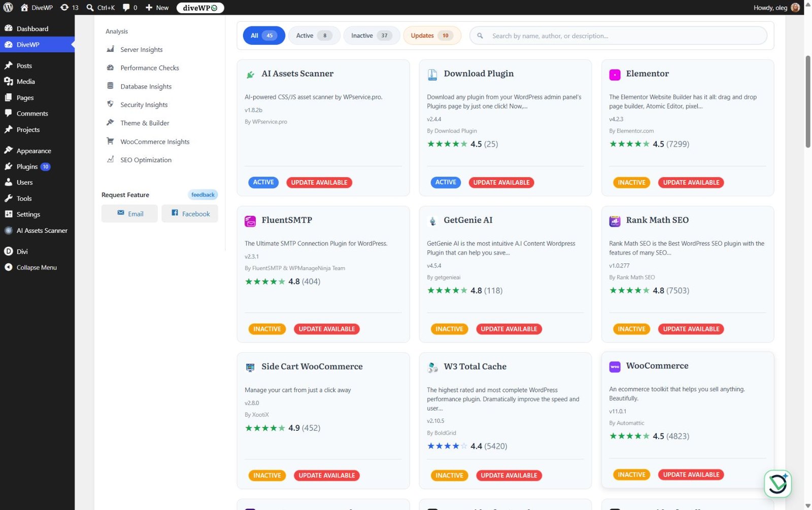This screenshot has height=510, width=812.
Task: Open comments bubble in admin bar
Action: [x=129, y=8]
